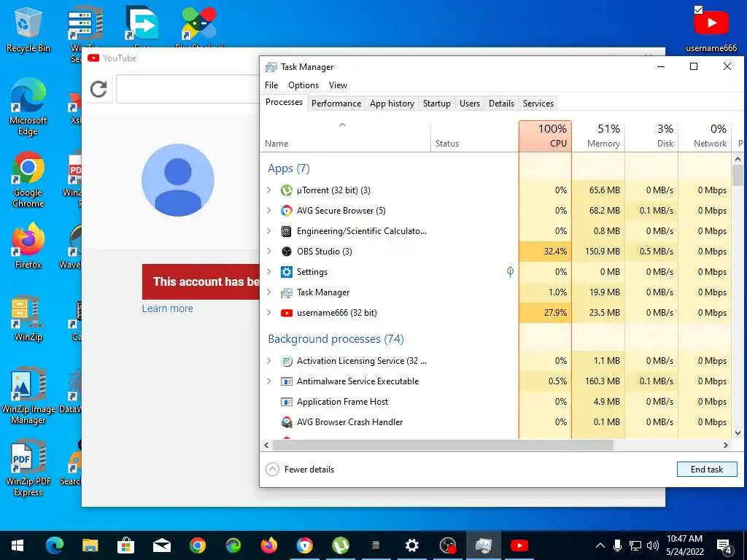747x560 pixels.
Task: Open the volume control in the system tray
Action: tap(653, 545)
